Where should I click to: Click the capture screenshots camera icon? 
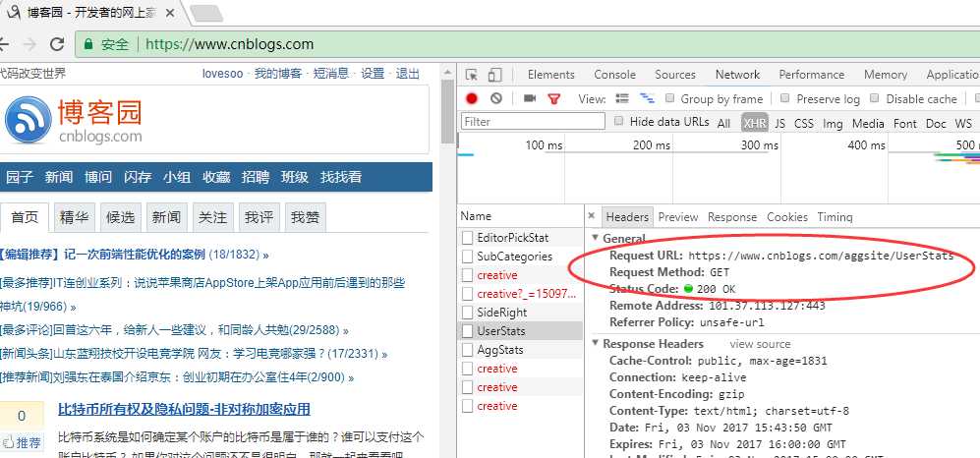pos(530,98)
